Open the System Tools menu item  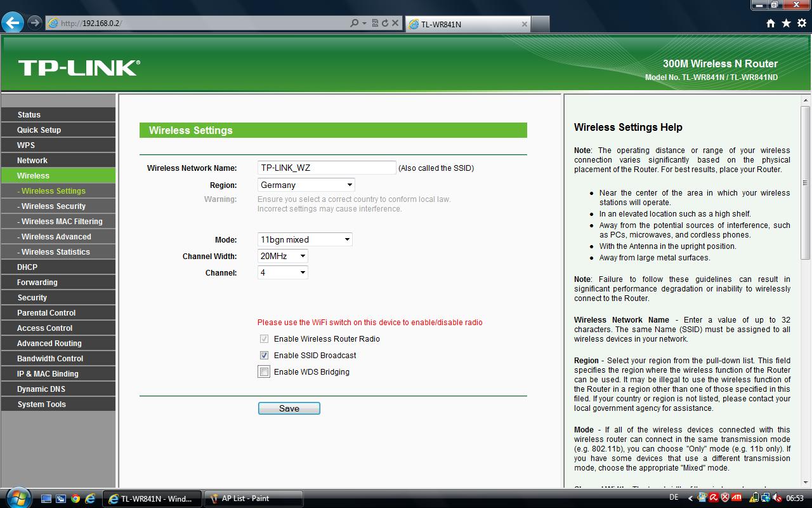[x=58, y=404]
